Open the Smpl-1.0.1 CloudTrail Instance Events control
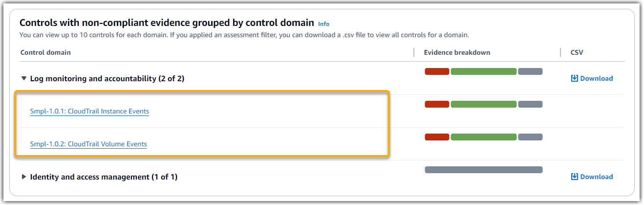 pyautogui.click(x=89, y=111)
